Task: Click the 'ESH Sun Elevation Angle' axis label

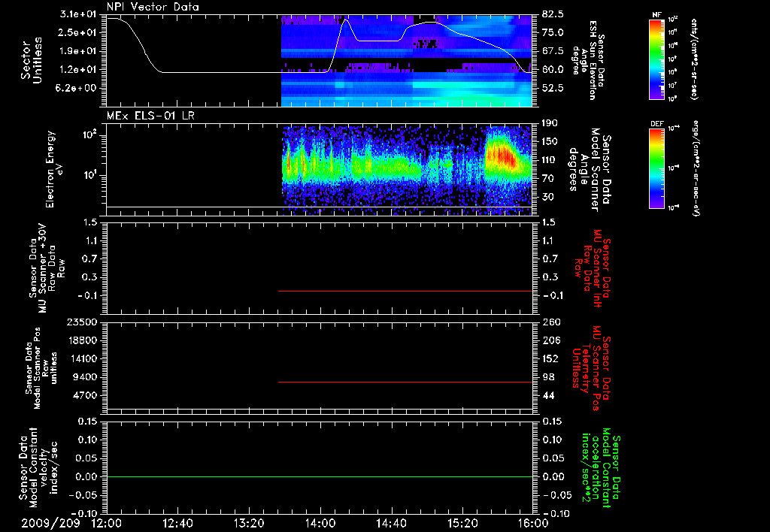Action: point(588,60)
